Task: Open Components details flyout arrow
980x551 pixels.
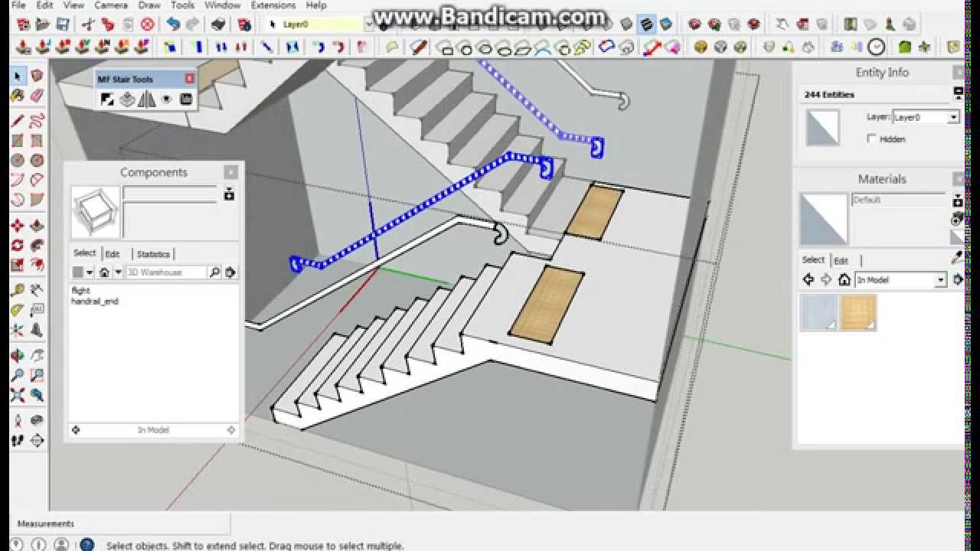Action: coord(230,272)
